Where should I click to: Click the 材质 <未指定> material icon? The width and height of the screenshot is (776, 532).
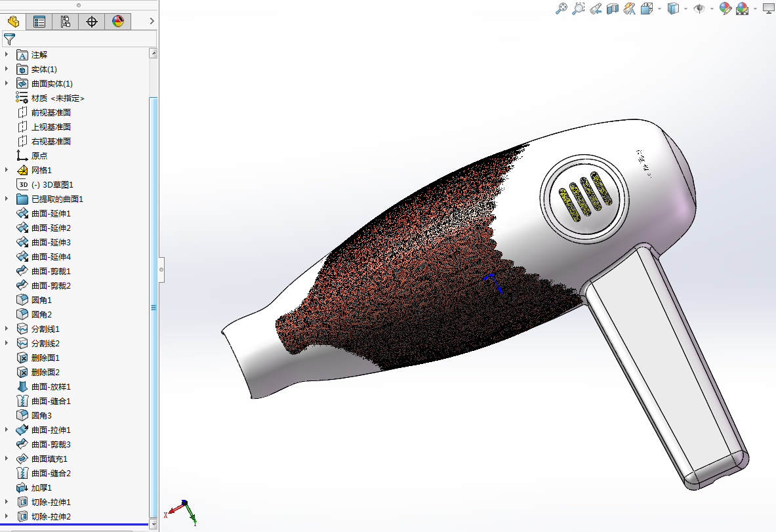[22, 98]
